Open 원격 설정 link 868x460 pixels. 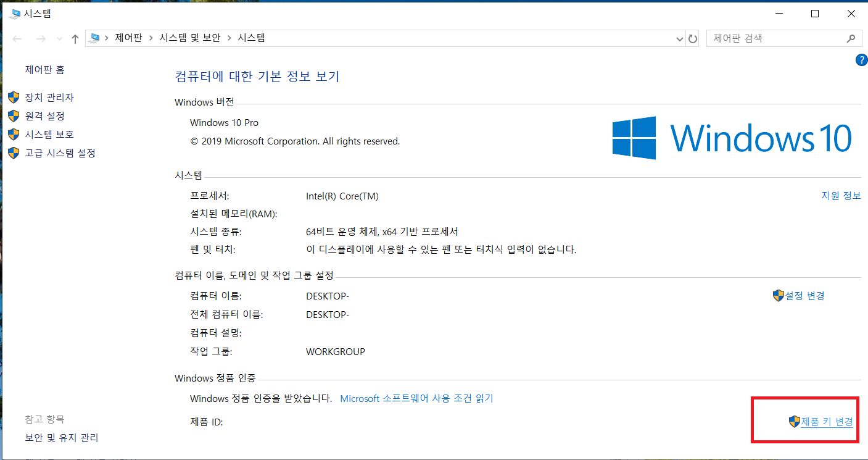(x=44, y=116)
